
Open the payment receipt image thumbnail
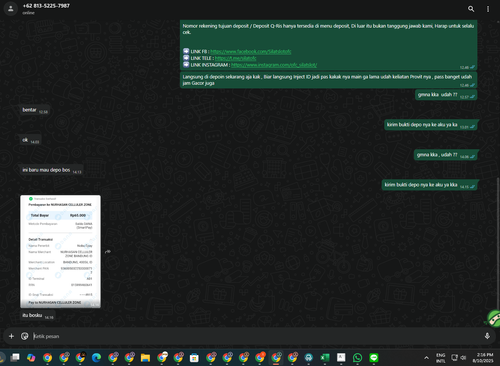point(60,251)
